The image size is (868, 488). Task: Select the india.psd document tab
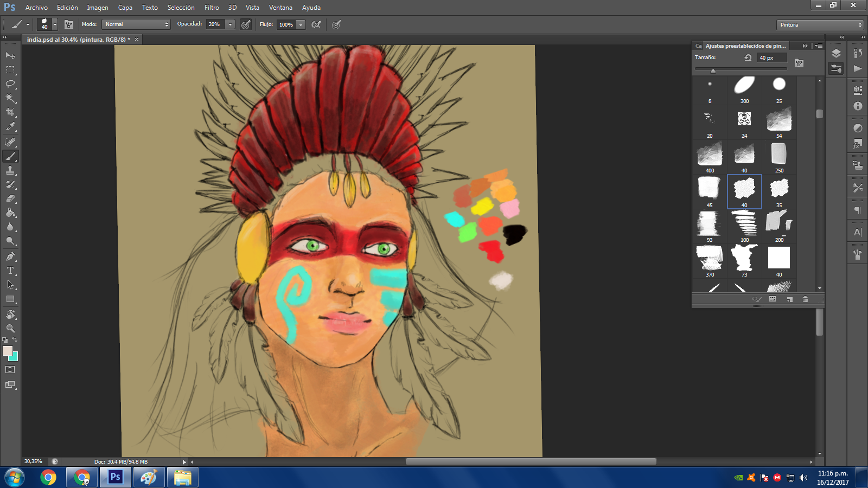(x=79, y=40)
